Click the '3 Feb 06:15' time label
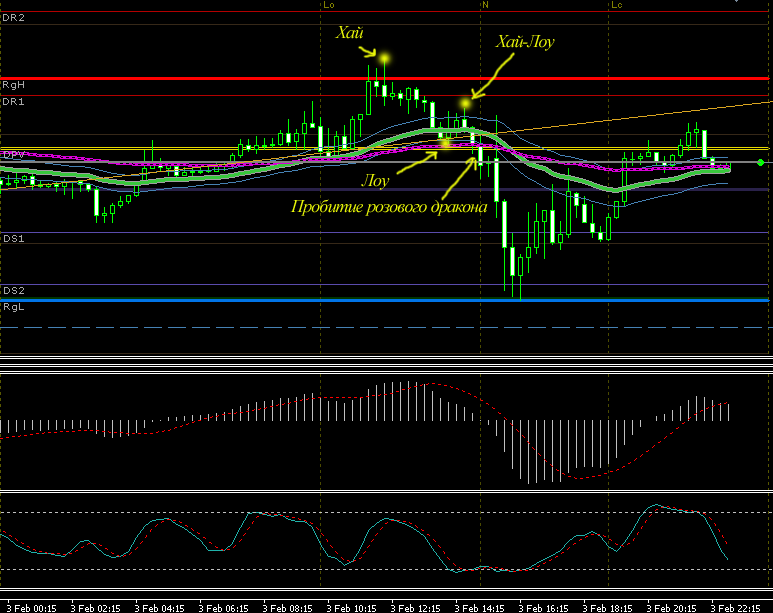 (x=223, y=608)
